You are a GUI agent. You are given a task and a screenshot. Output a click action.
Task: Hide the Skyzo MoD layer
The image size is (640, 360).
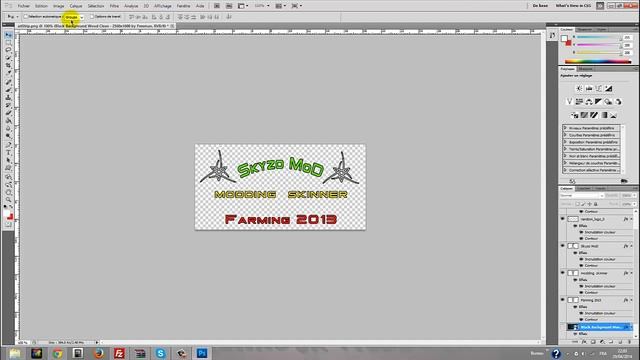[563, 246]
